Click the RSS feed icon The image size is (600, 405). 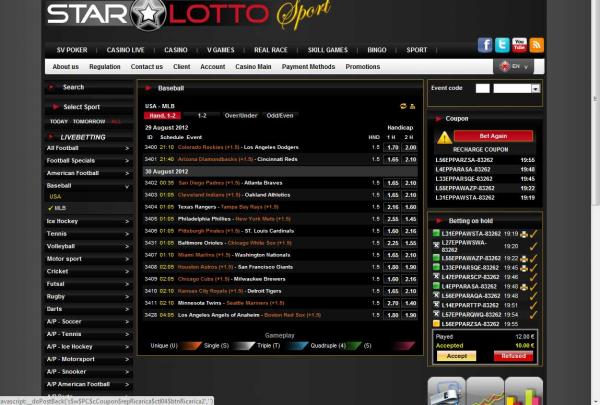point(537,45)
